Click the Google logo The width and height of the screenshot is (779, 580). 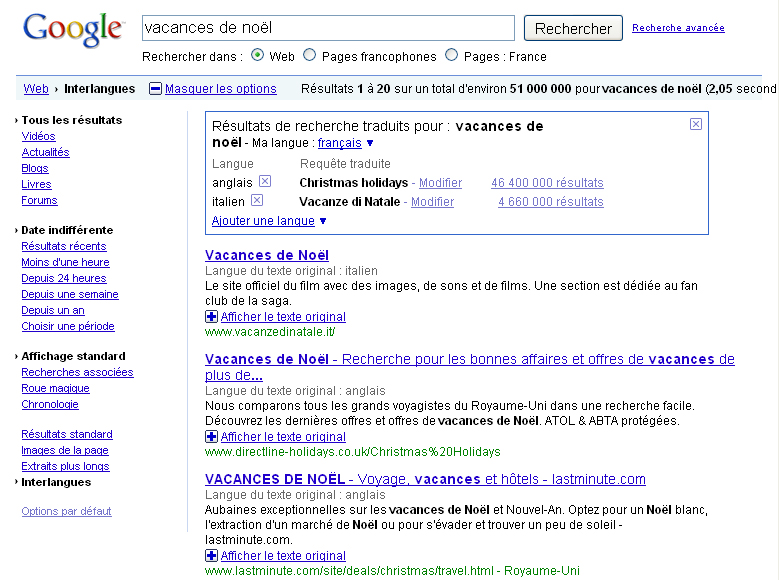[73, 30]
